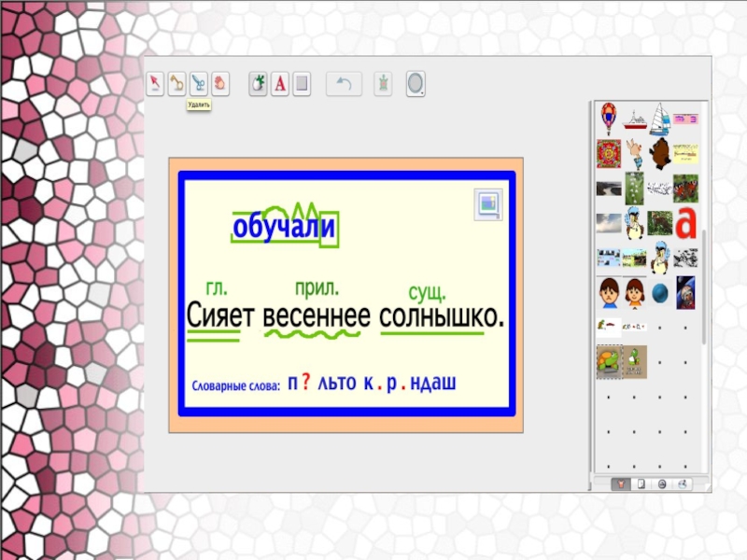Click the blue word fragment ндаш

[x=433, y=383]
